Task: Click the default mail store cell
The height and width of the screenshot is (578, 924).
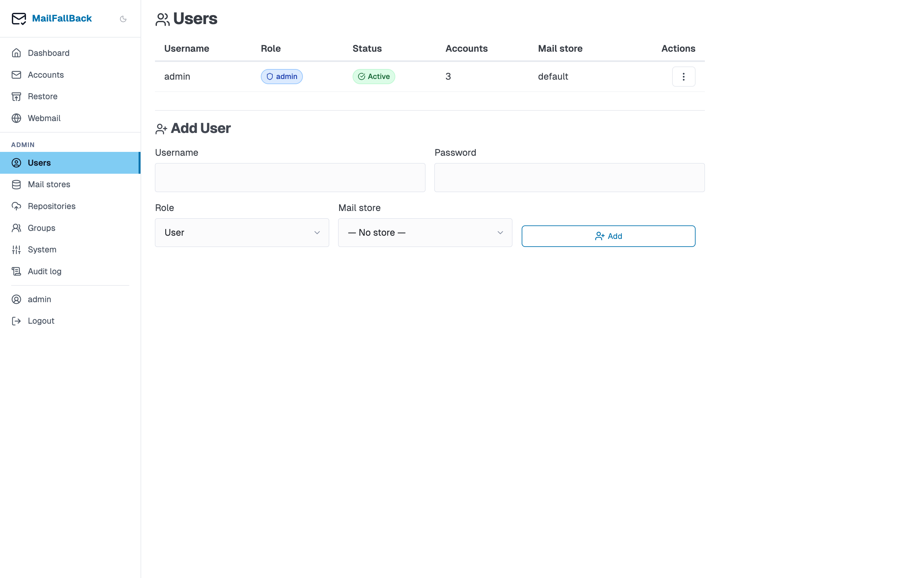Action: (x=553, y=76)
